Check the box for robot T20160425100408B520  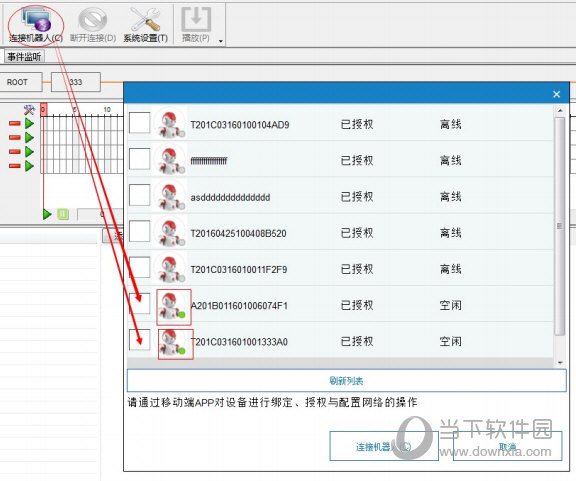140,231
